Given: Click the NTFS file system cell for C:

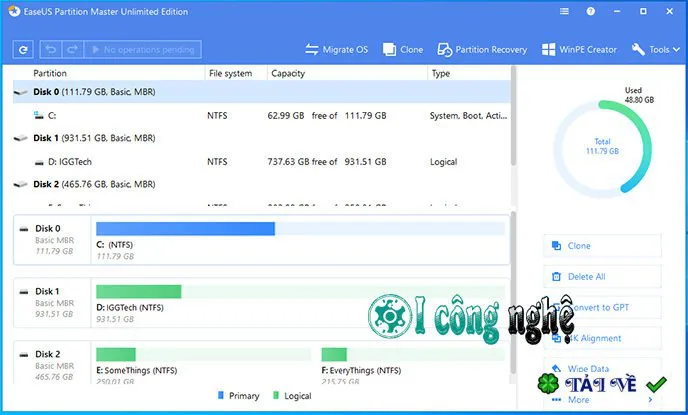Looking at the screenshot, I should pos(217,116).
